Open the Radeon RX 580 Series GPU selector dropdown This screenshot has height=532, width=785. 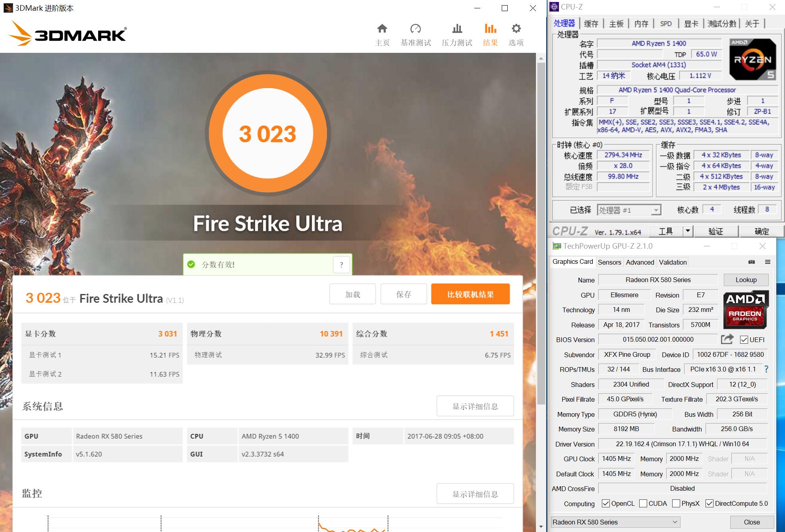pyautogui.click(x=615, y=522)
